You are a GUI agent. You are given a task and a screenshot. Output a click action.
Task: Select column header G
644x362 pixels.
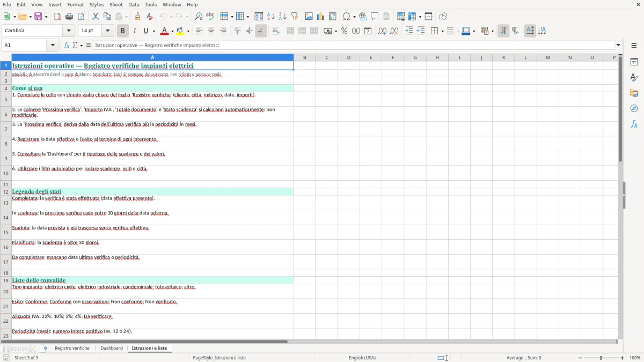(x=415, y=57)
